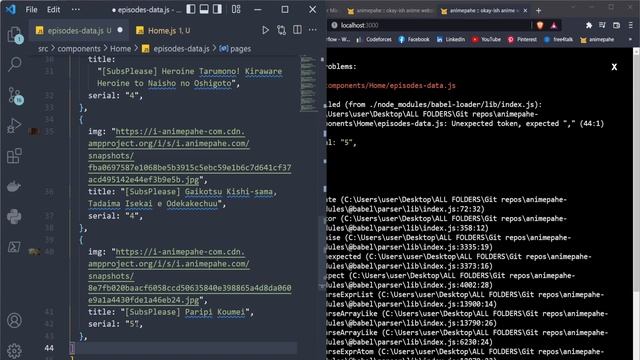Open the Source Control view
640x360 pixels.
[x=16, y=96]
